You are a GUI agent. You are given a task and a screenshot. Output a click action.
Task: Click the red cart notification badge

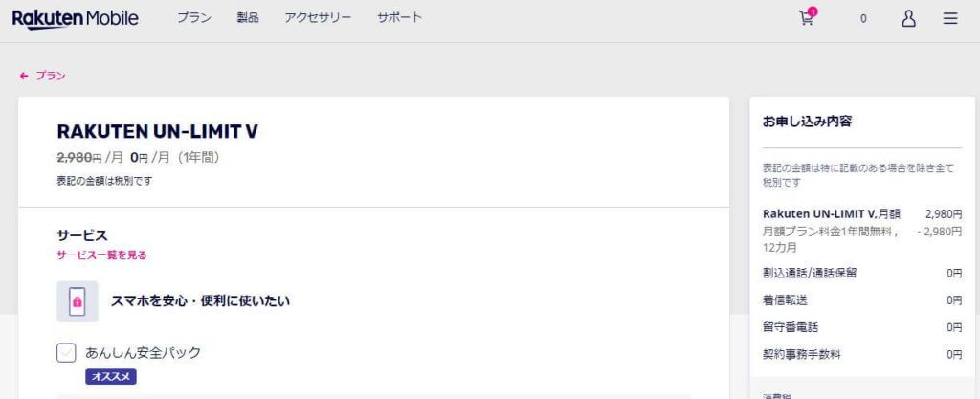click(813, 11)
